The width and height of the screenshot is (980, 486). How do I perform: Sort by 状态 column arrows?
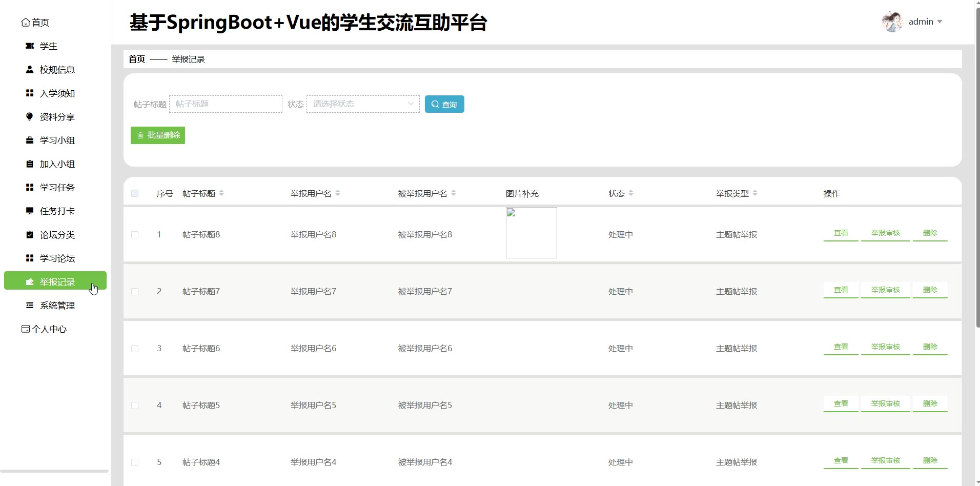click(631, 193)
